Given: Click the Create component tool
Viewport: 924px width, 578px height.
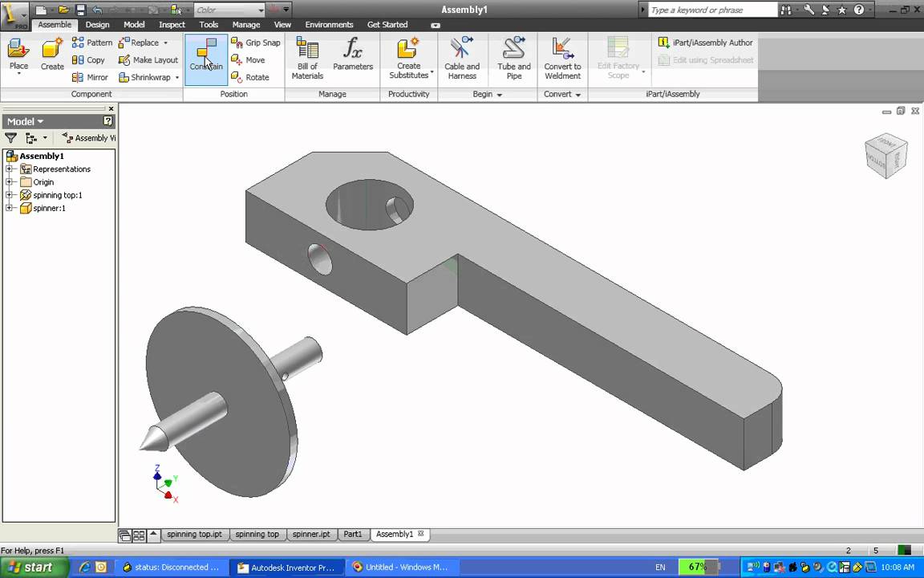Looking at the screenshot, I should (x=52, y=55).
